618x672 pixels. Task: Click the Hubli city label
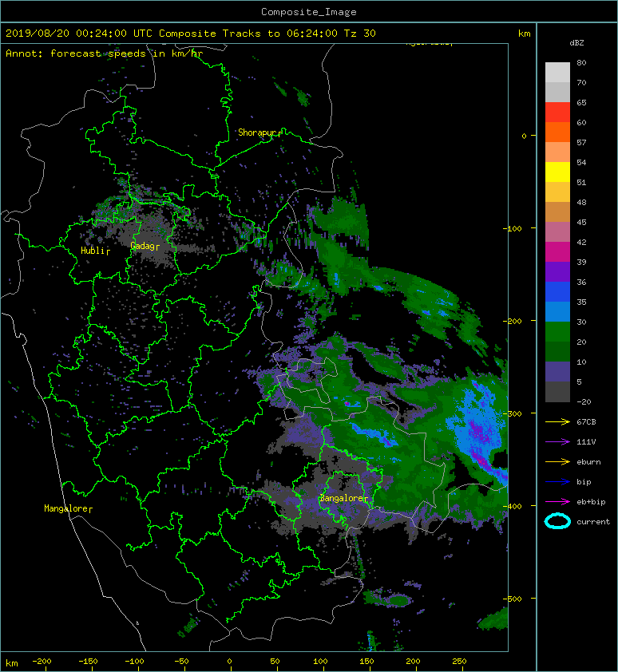pos(93,251)
